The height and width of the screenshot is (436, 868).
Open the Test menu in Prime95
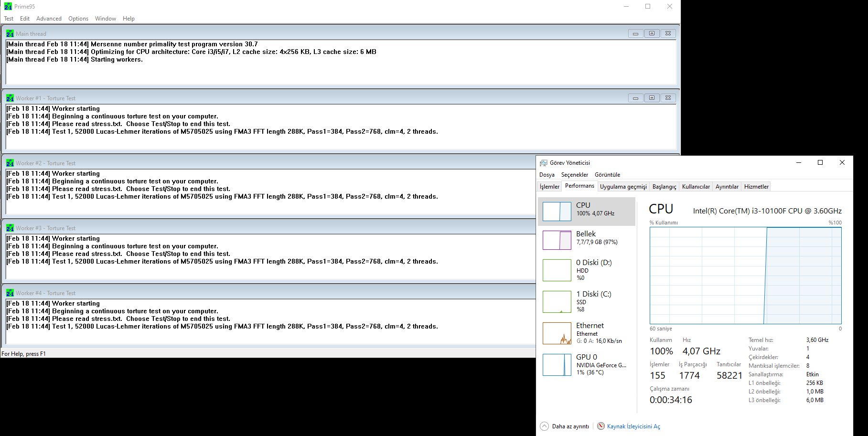pyautogui.click(x=9, y=19)
